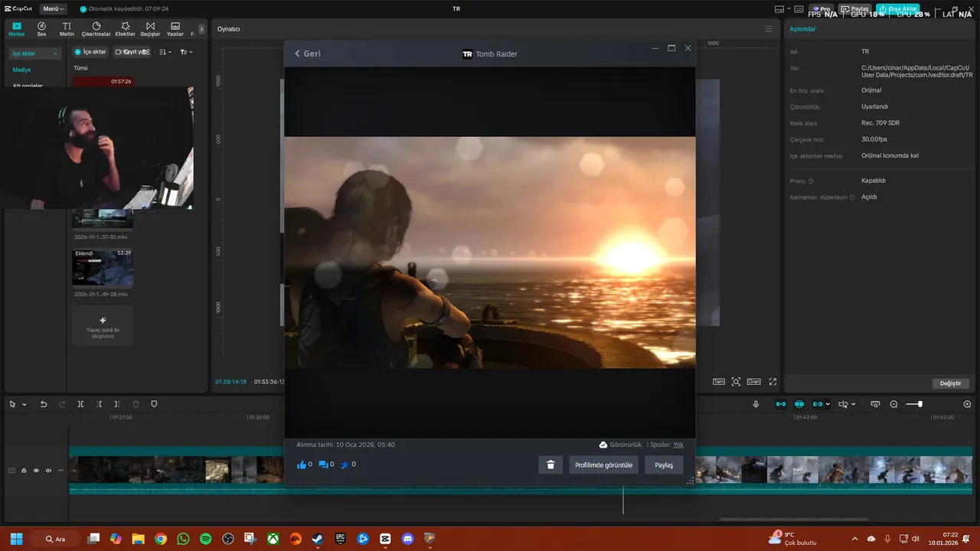Open the Metin text tab
The image size is (980, 551).
[67, 29]
